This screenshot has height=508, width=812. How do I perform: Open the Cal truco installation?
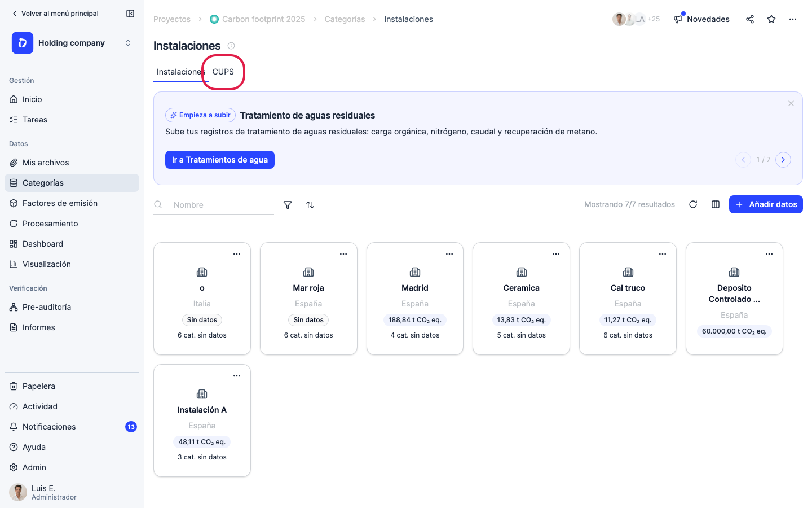click(628, 299)
